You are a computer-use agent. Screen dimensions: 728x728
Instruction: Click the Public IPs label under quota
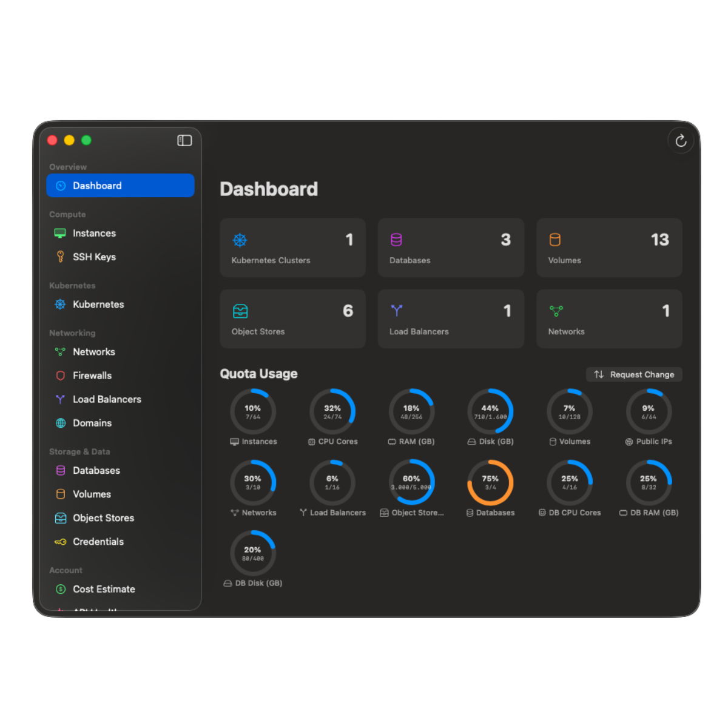[654, 442]
